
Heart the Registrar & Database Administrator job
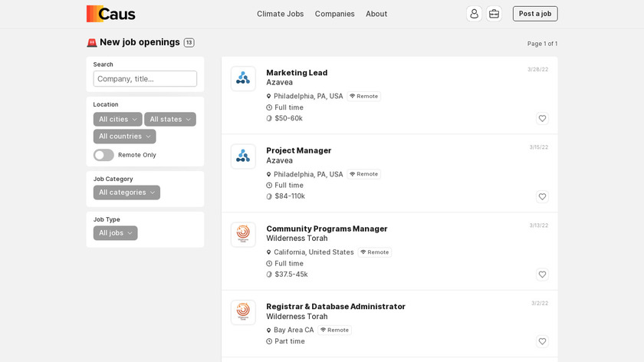tap(542, 341)
